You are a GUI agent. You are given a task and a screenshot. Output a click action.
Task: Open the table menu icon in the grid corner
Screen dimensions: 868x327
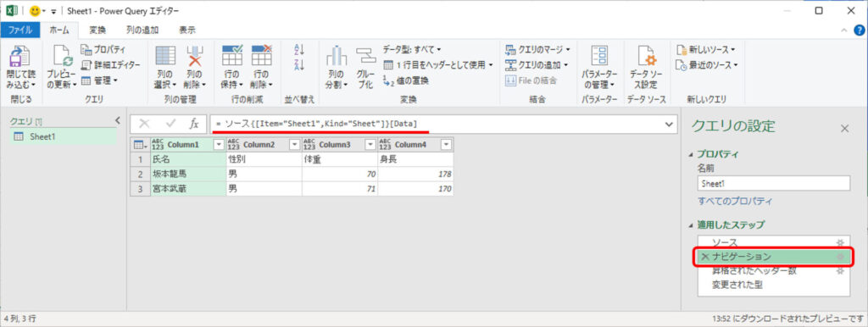pos(140,144)
